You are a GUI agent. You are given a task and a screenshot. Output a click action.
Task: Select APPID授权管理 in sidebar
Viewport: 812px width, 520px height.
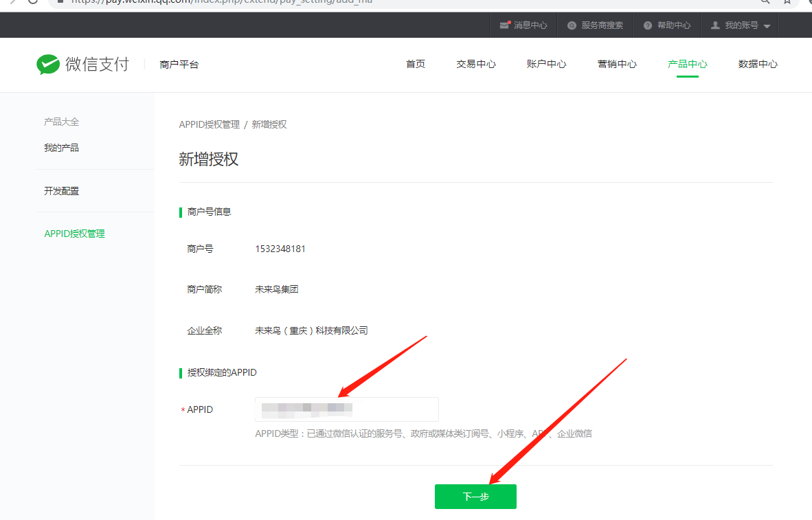click(x=74, y=234)
